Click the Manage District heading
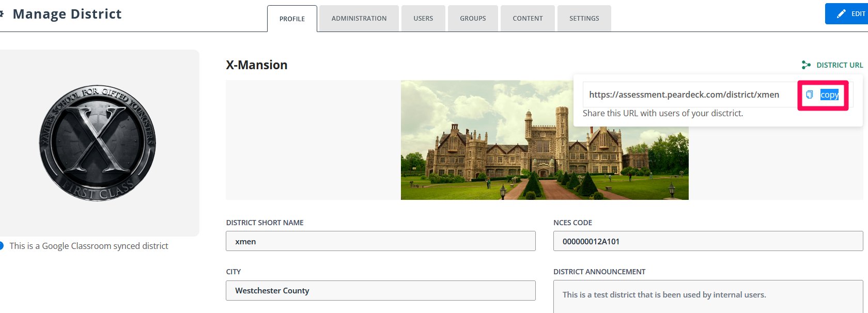The image size is (868, 313). 67,14
